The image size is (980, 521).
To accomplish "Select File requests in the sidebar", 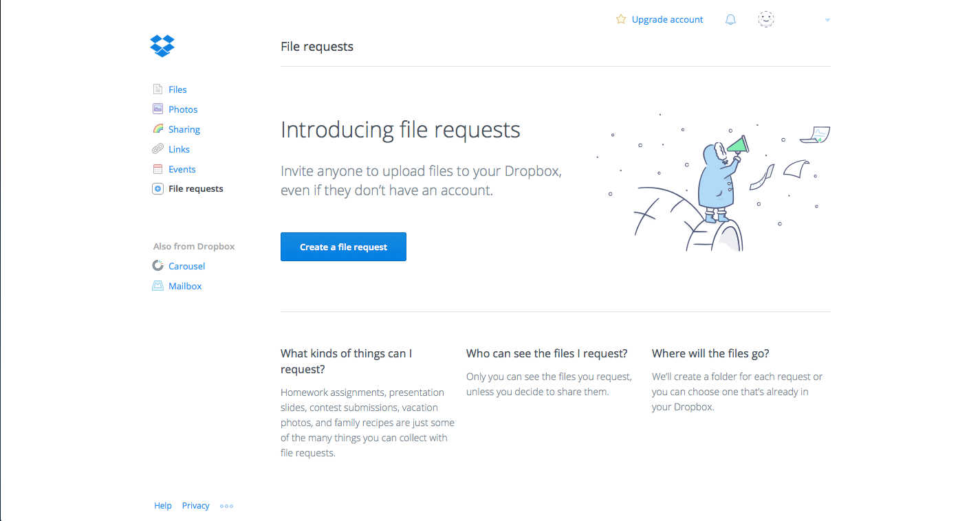I will [196, 188].
